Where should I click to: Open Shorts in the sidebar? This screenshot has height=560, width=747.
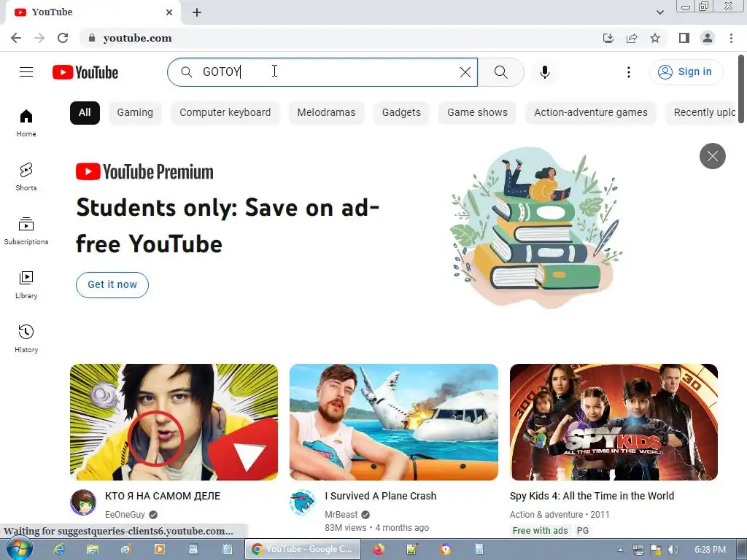[26, 176]
